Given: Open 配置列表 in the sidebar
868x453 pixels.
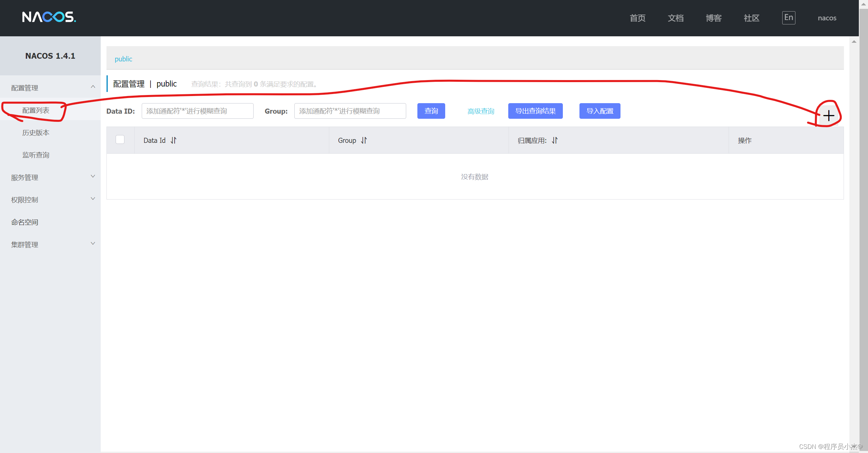Looking at the screenshot, I should (x=36, y=110).
